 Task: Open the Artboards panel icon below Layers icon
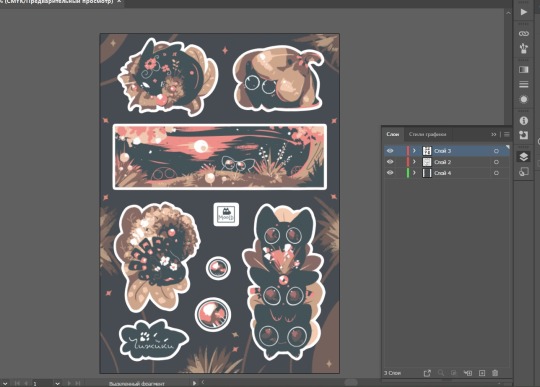523,171
